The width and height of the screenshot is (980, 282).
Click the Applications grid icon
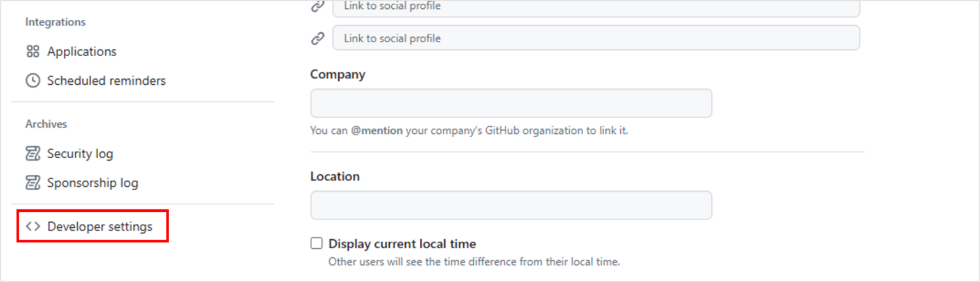tap(33, 51)
